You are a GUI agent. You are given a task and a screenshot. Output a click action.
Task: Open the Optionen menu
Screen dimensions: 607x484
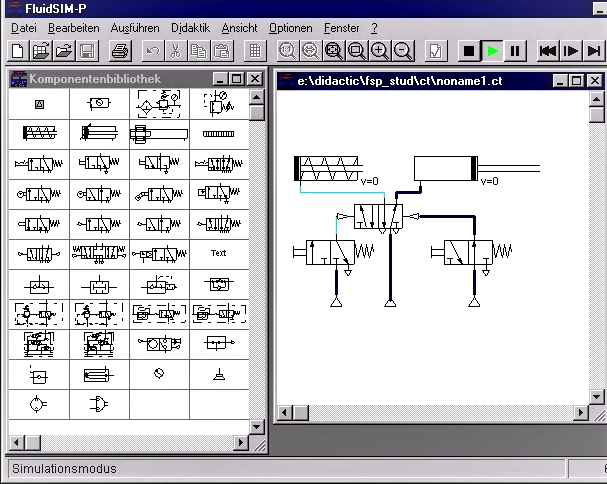pyautogui.click(x=290, y=28)
